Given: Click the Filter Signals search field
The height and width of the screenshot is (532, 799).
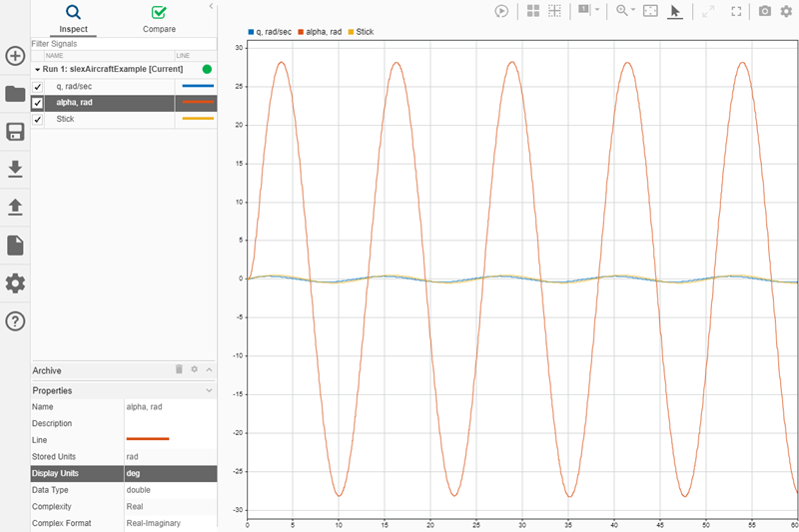Looking at the screenshot, I should [x=123, y=44].
